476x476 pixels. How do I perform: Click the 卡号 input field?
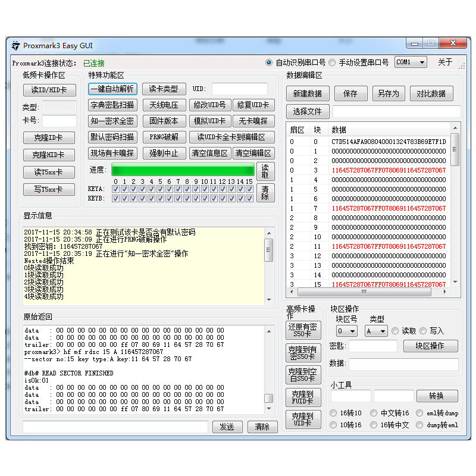pyautogui.click(x=59, y=121)
